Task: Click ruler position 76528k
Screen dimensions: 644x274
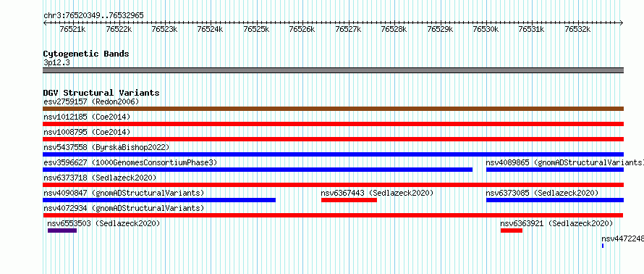Action: click(394, 29)
